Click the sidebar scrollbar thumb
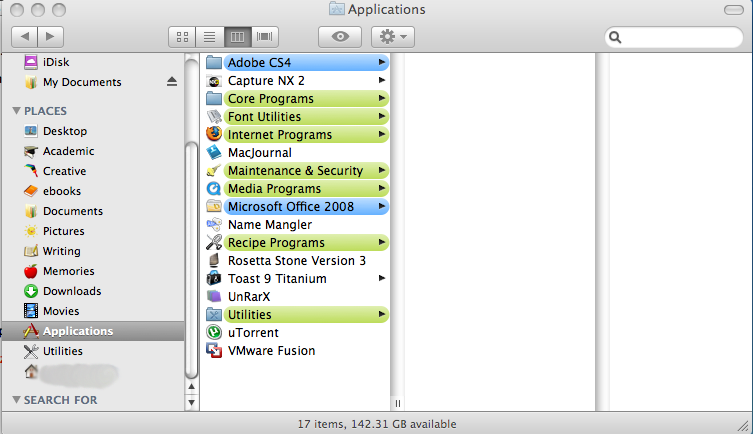The width and height of the screenshot is (753, 434). click(x=192, y=261)
